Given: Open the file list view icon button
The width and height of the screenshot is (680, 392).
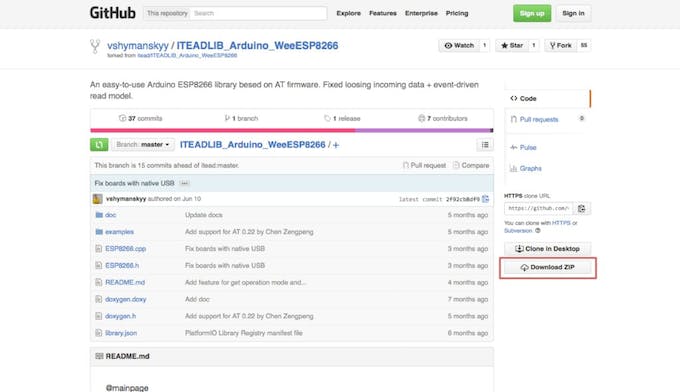Looking at the screenshot, I should click(485, 145).
